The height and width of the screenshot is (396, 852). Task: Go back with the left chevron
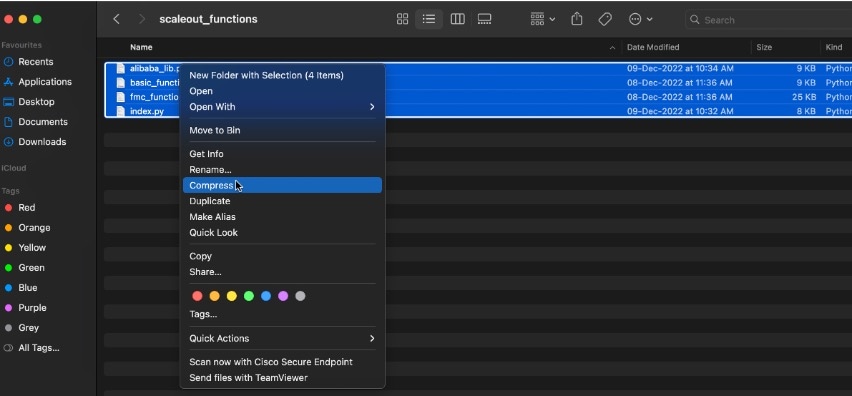pyautogui.click(x=116, y=20)
